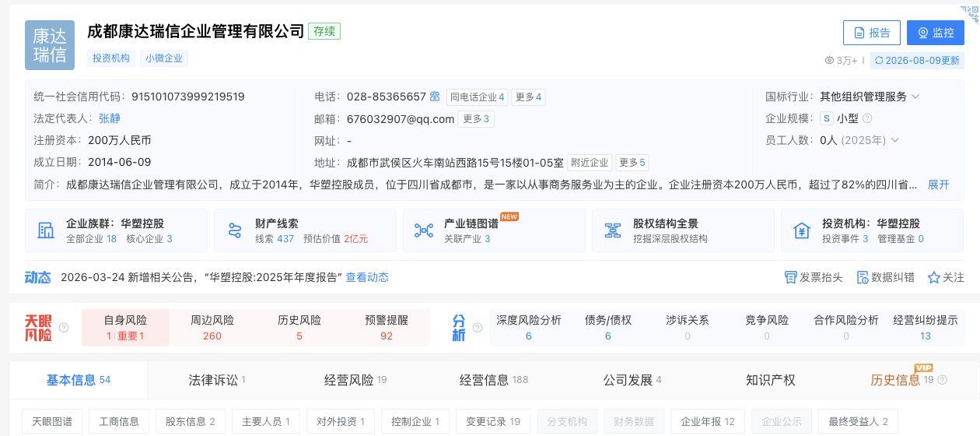The image size is (980, 436).
Task: Select 周边风险 260 risk tab
Action: point(212,328)
